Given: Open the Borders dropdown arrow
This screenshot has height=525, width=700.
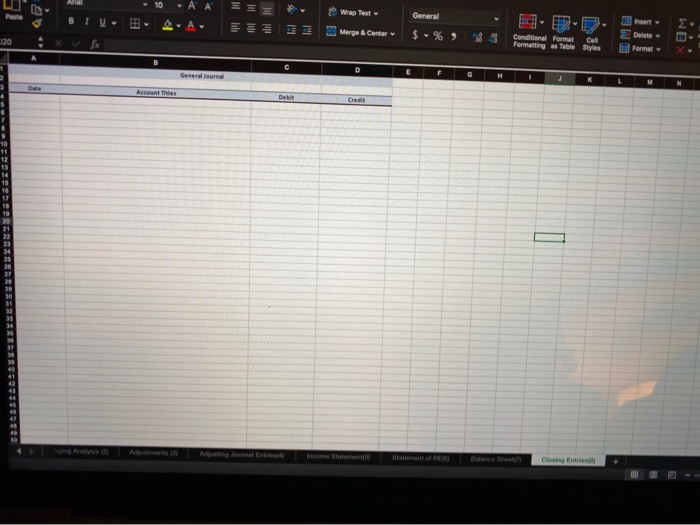Looking at the screenshot, I should coord(146,24).
